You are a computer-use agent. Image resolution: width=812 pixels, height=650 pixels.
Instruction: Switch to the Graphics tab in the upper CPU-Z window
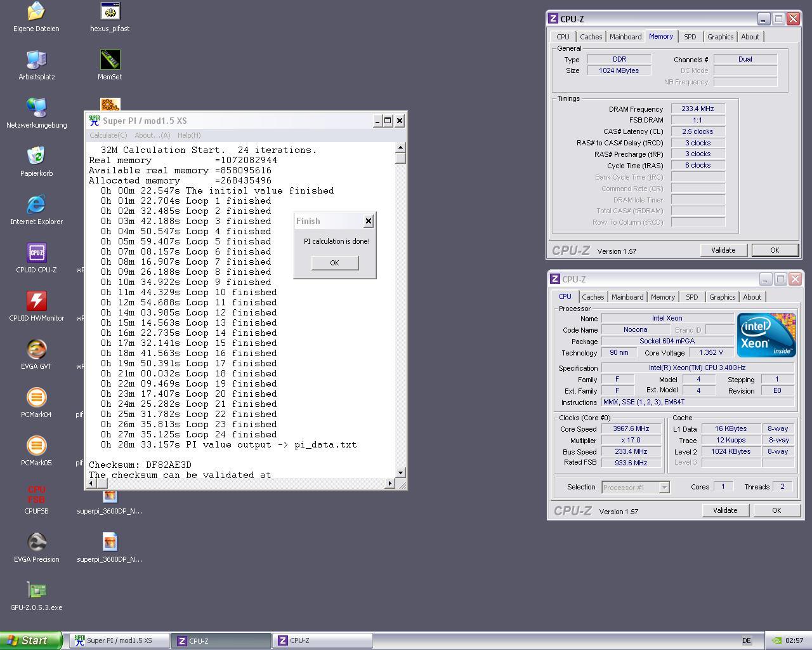pos(721,37)
